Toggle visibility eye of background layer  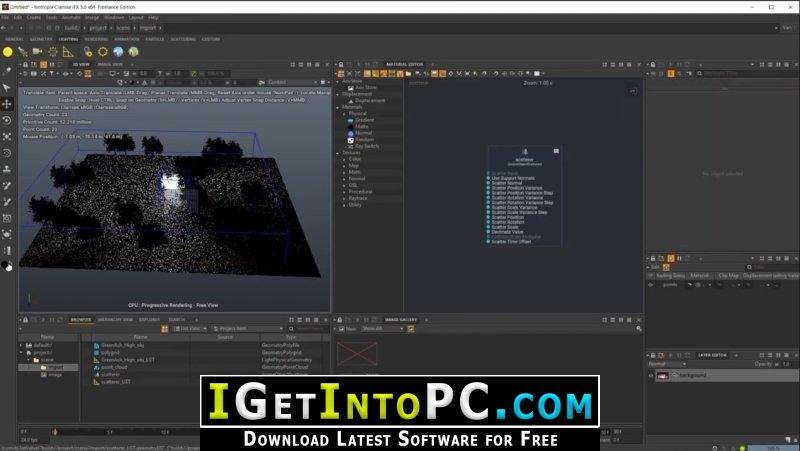point(651,375)
